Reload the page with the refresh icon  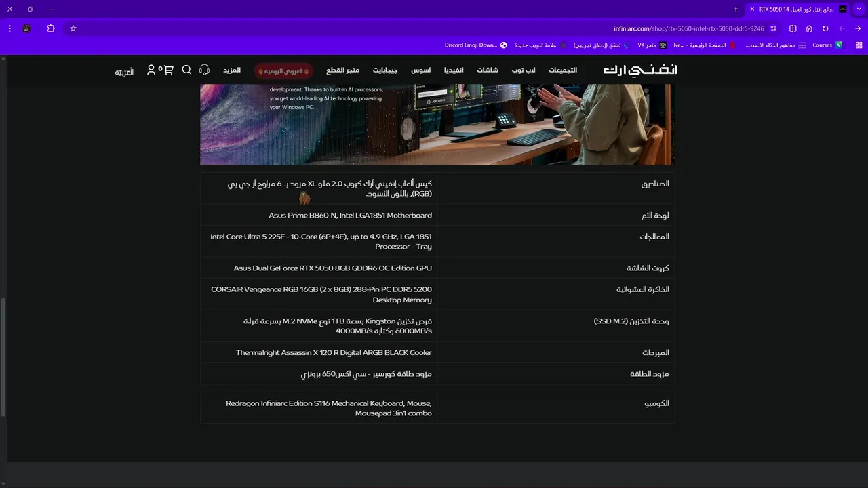click(825, 28)
